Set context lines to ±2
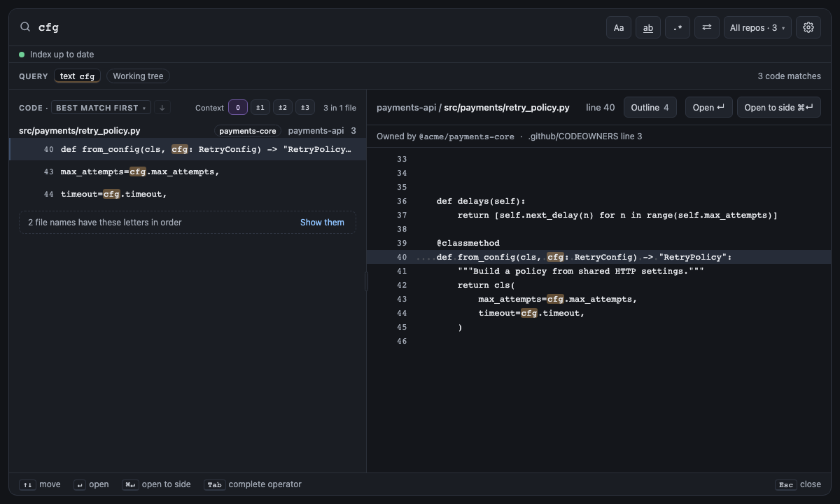Image resolution: width=840 pixels, height=504 pixels. point(283,108)
